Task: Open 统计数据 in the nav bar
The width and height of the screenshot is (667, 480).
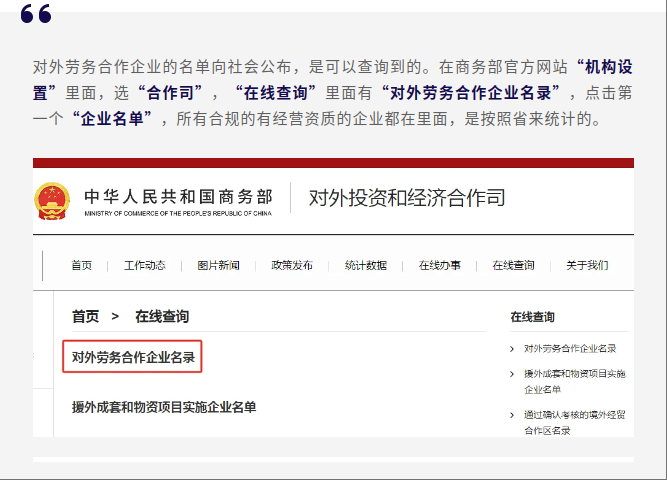Action: coord(366,266)
